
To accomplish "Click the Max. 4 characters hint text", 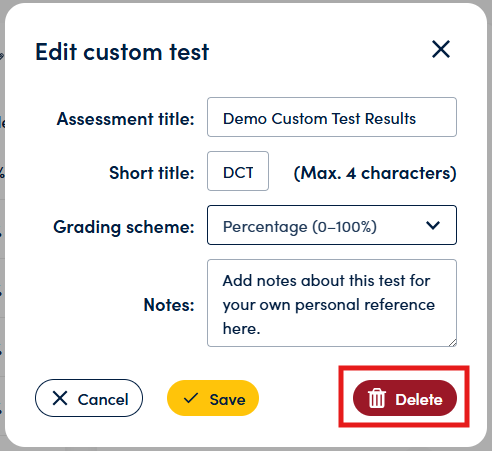I will (375, 173).
